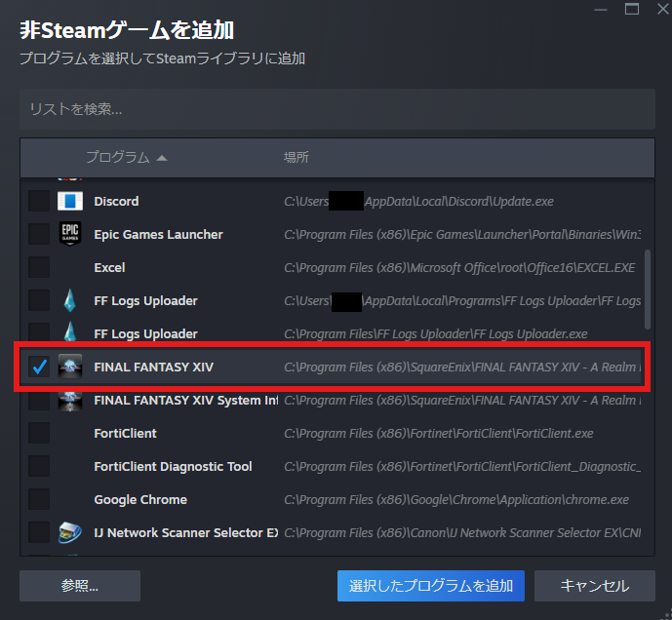Click the FF Logs Uploader.exe Program Files path
Viewport: 672px width, 620px height.
[435, 333]
